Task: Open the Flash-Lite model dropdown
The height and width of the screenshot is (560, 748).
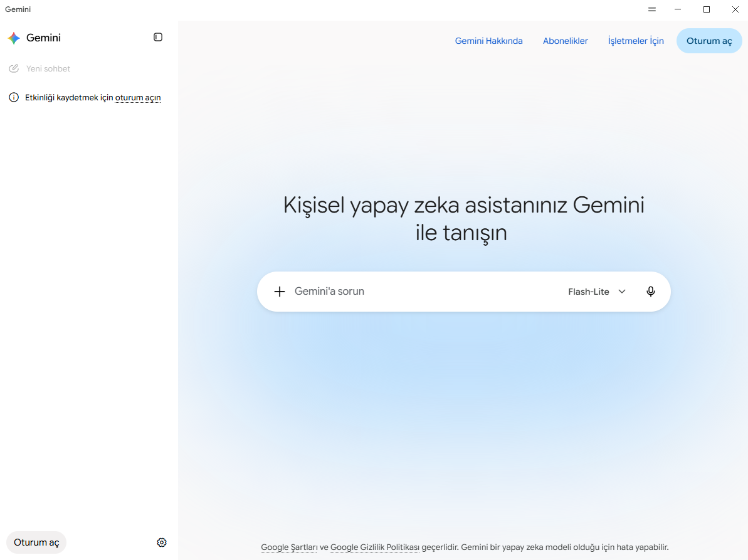Action: point(597,292)
